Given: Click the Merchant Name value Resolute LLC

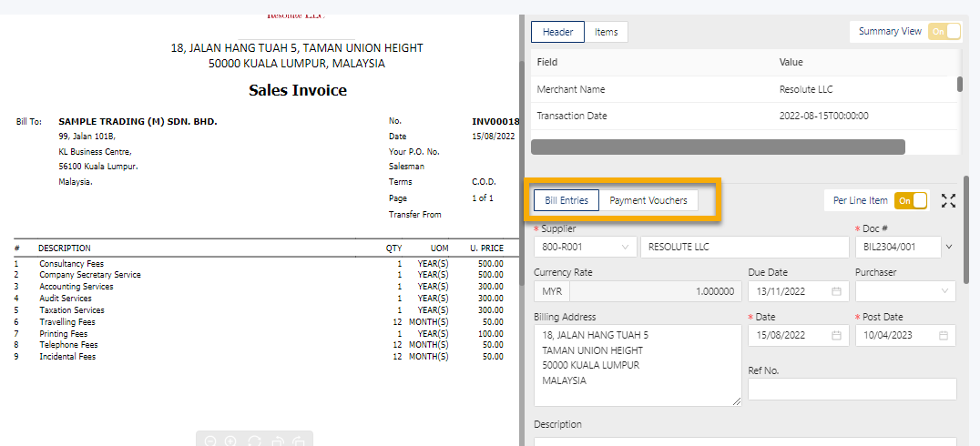Looking at the screenshot, I should tap(806, 89).
